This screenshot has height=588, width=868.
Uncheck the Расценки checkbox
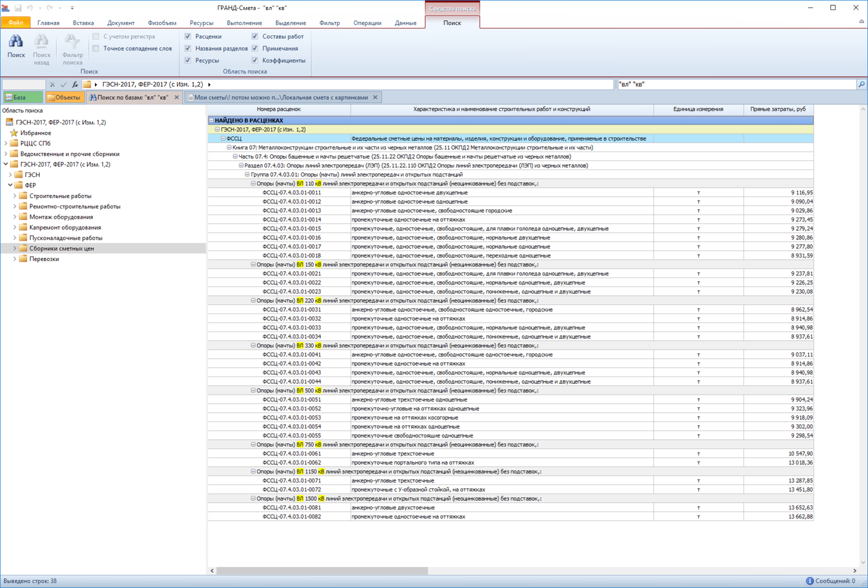188,36
